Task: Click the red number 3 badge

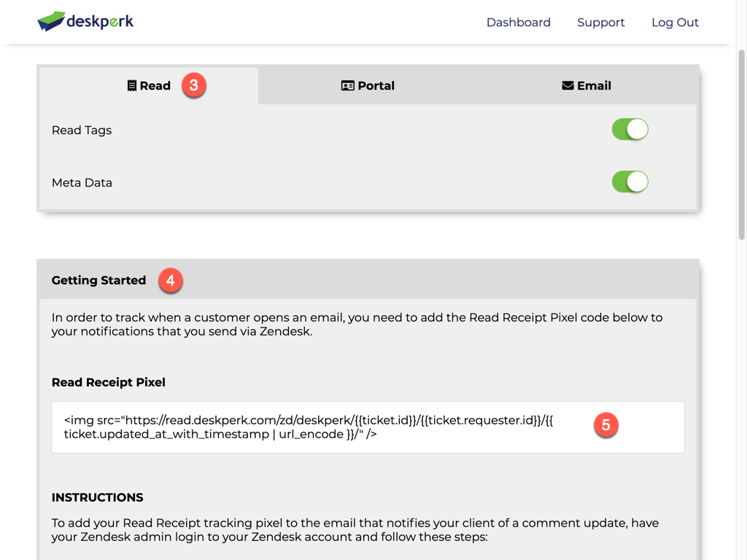Action: point(193,85)
